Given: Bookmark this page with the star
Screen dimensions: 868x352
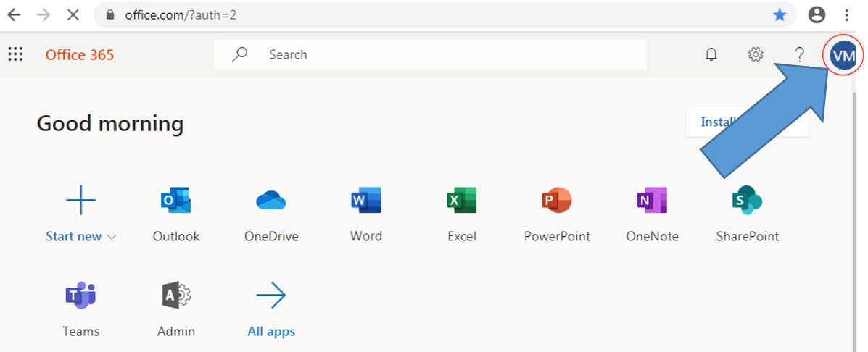Looking at the screenshot, I should 780,15.
